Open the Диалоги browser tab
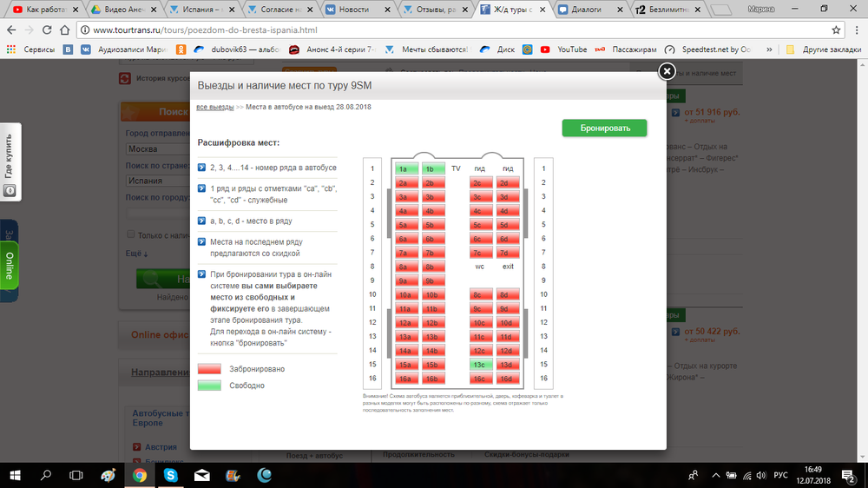The width and height of the screenshot is (868, 488). coord(590,10)
